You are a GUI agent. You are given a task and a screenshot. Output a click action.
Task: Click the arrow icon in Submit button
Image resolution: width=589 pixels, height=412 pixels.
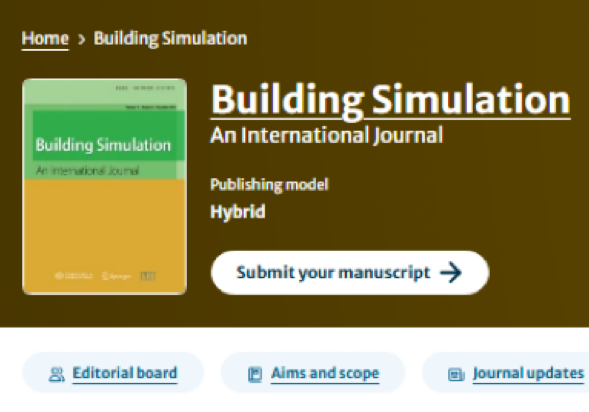(x=451, y=272)
